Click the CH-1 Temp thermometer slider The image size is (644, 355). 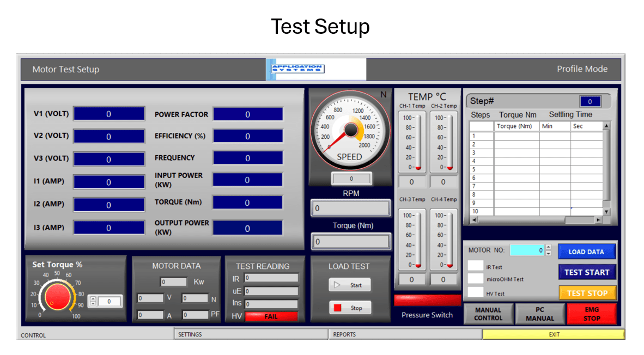(418, 143)
